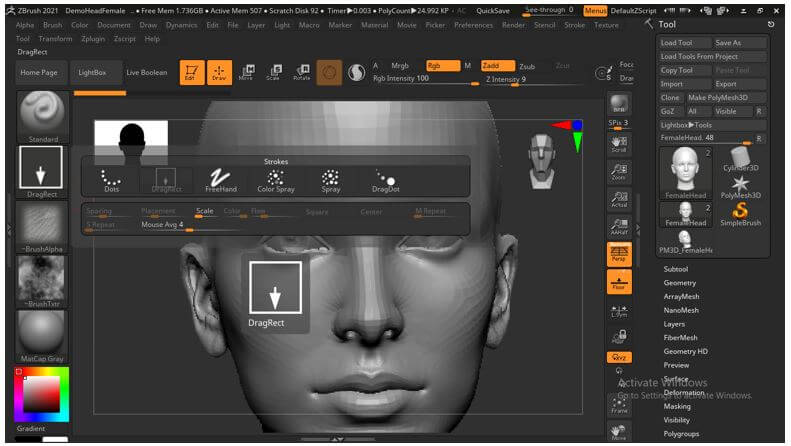This screenshot has width=791, height=446.
Task: Choose the Spray stroke type
Action: click(330, 181)
